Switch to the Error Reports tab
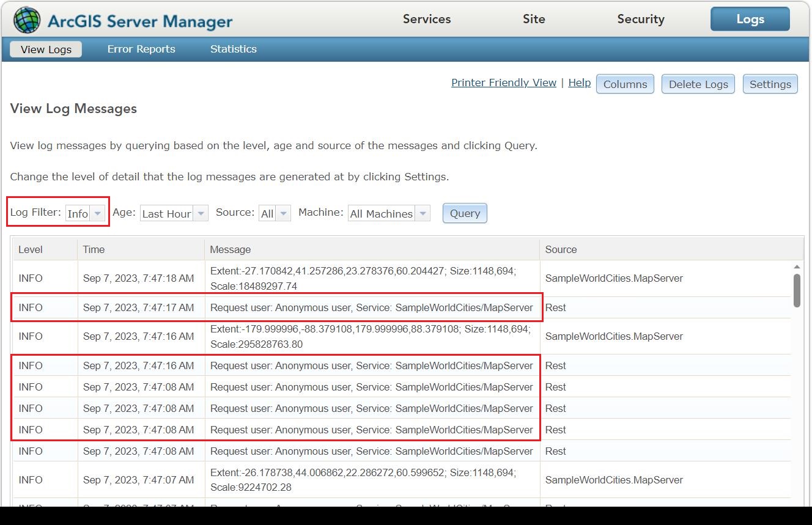 coord(141,49)
